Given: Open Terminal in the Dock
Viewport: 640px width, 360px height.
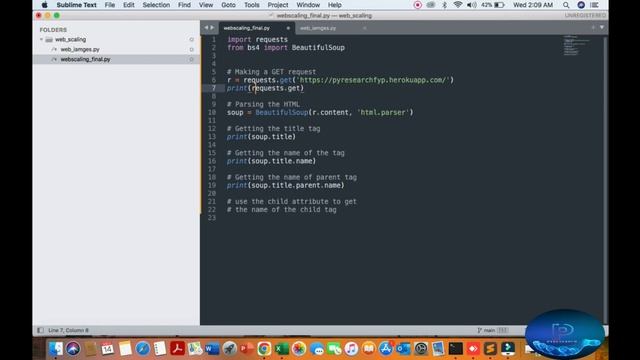Looking at the screenshot, I should (456, 349).
